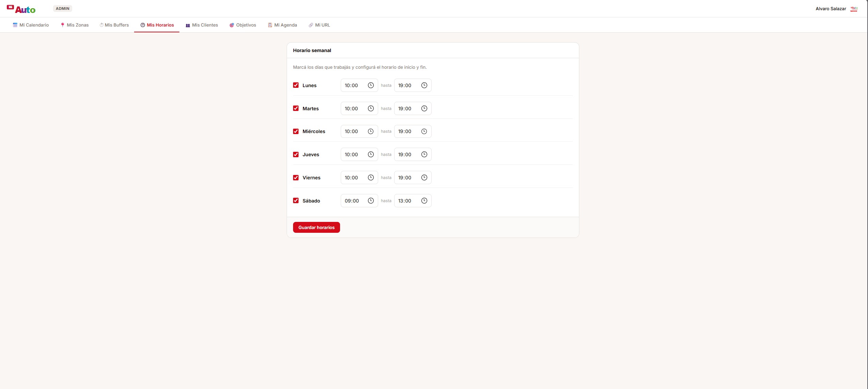This screenshot has height=389, width=868.
Task: Open the clock picker for Miércoles end time
Action: [424, 131]
